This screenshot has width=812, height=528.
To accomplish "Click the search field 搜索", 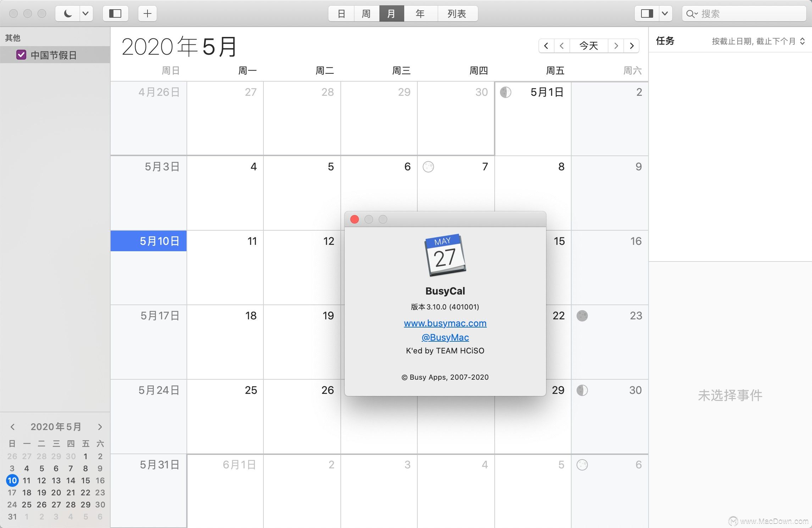I will click(x=744, y=13).
